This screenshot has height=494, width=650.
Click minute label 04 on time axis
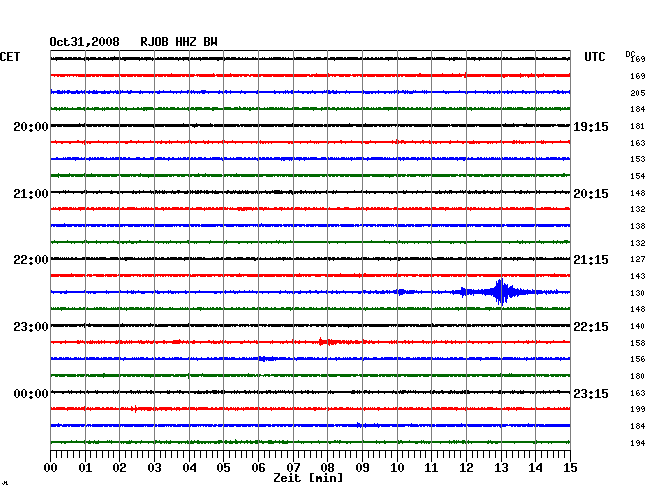(x=189, y=468)
